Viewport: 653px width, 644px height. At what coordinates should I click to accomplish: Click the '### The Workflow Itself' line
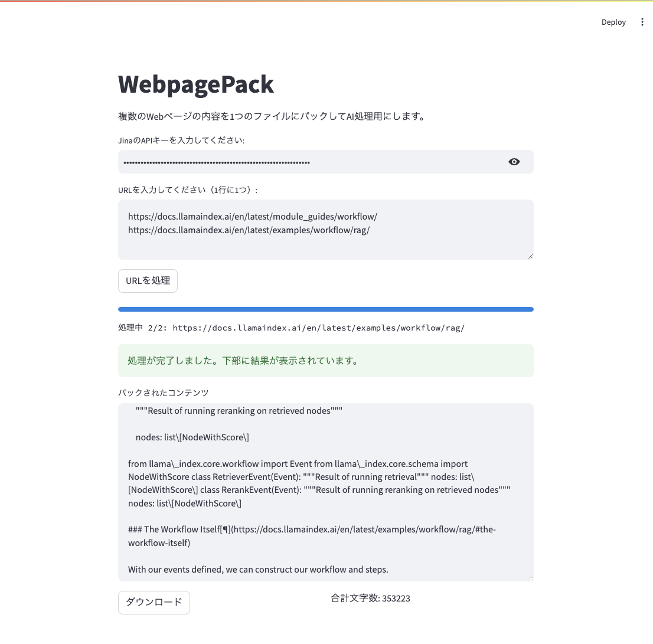point(312,536)
